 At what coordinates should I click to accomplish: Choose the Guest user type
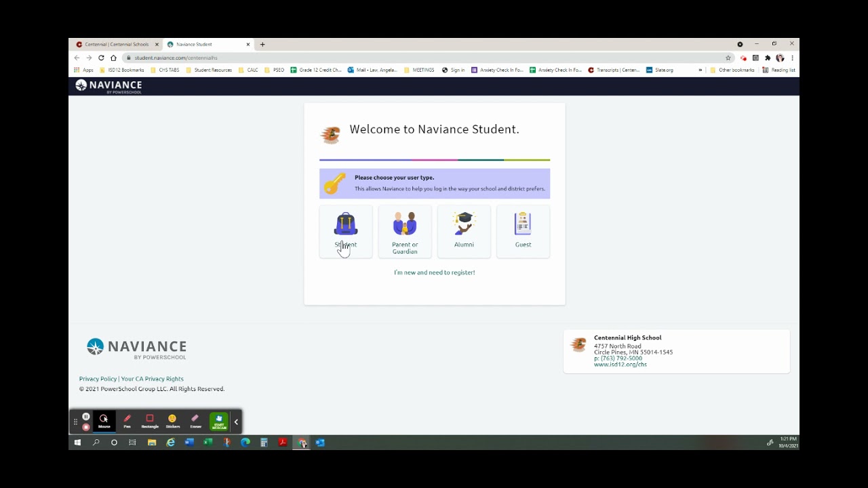pos(523,231)
